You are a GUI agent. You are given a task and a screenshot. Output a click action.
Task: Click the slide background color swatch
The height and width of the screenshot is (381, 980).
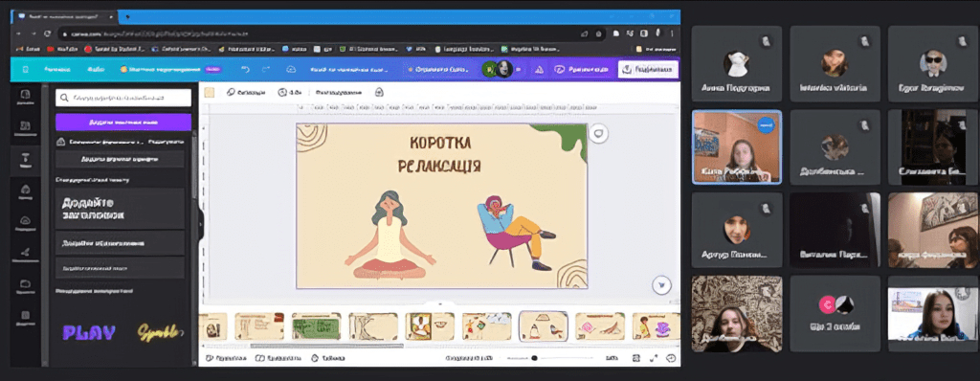pos(210,92)
